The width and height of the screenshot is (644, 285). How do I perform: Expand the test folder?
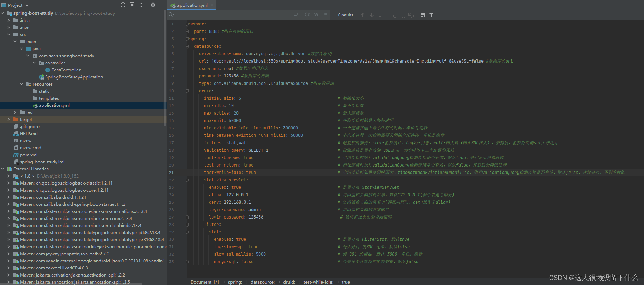click(x=15, y=112)
